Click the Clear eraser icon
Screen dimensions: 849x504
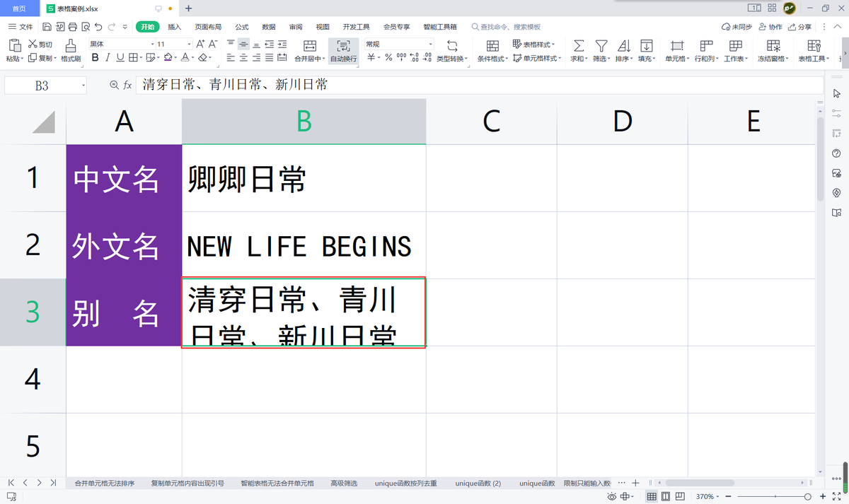[x=203, y=58]
